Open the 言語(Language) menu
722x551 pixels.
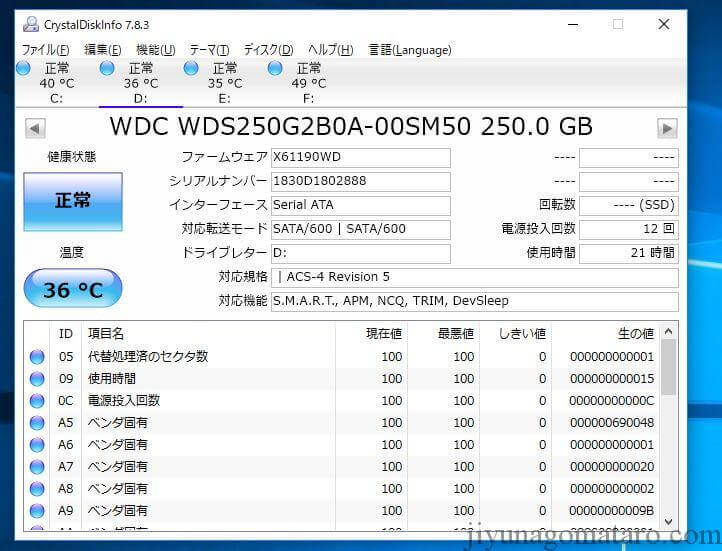(410, 50)
